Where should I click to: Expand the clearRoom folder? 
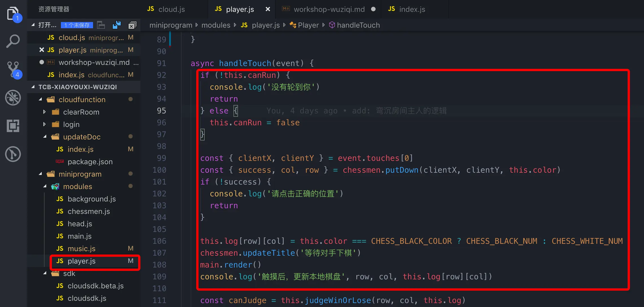click(44, 112)
